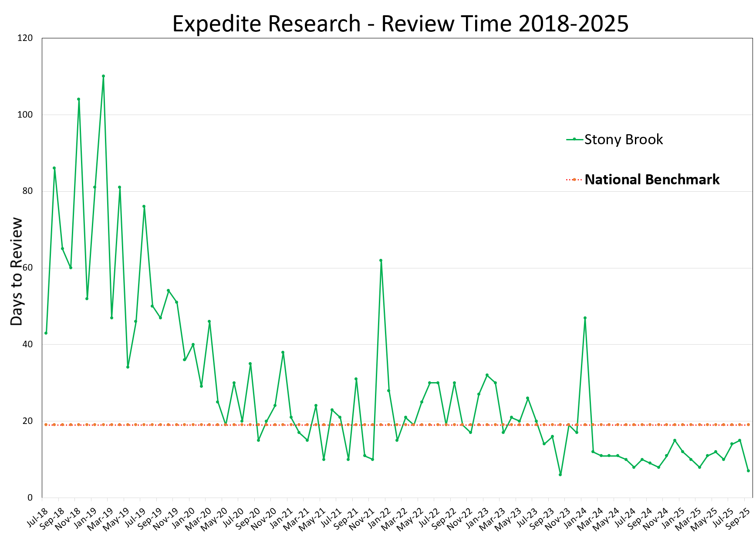Select the '0' y-axis value label

click(x=30, y=498)
